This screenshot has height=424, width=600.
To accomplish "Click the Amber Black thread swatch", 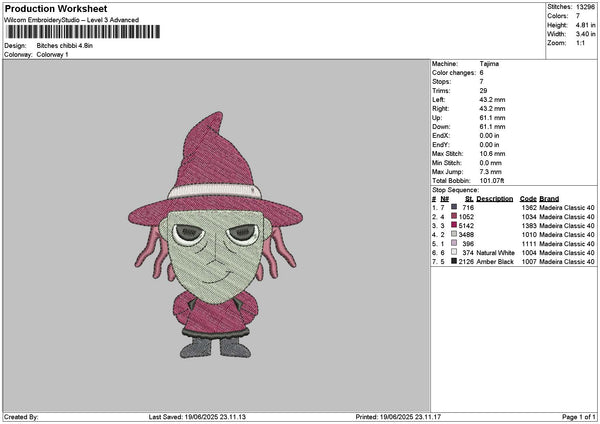I will coord(454,261).
